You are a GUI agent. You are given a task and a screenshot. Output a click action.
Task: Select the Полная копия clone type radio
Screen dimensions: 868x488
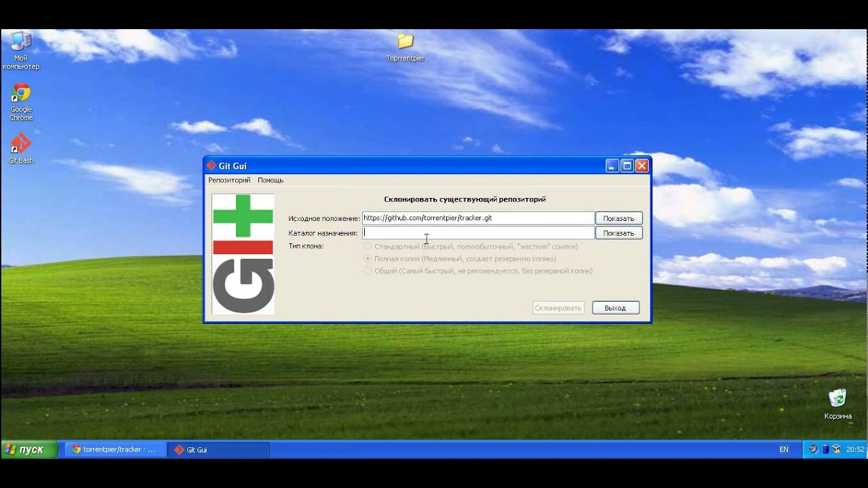click(x=368, y=259)
